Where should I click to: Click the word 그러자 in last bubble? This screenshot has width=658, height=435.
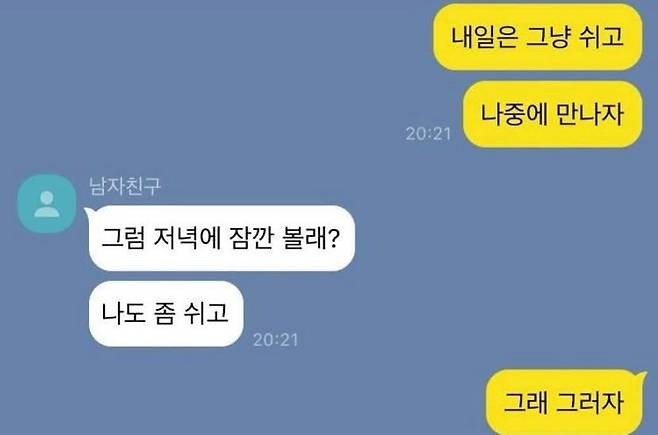point(589,402)
